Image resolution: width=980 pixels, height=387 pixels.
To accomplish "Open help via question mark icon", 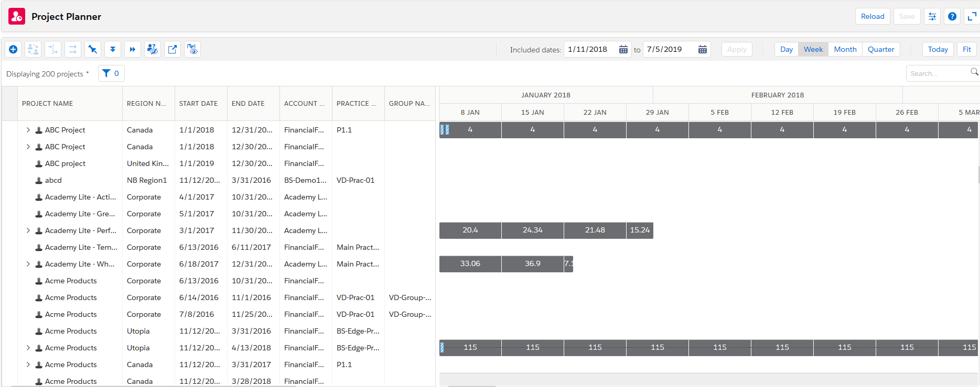I will [952, 17].
